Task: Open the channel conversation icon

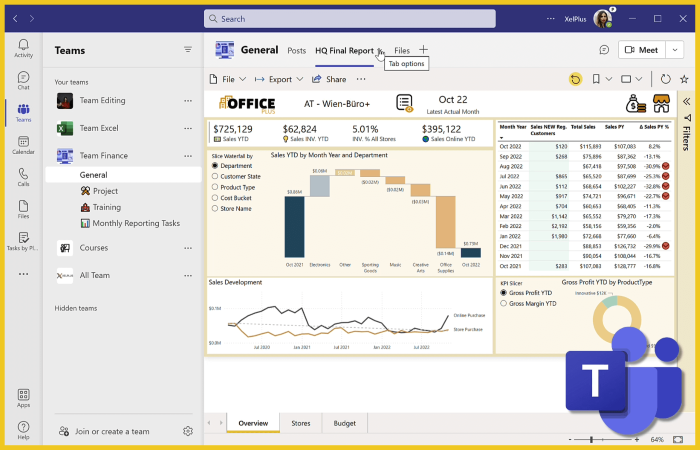Action: (x=604, y=49)
